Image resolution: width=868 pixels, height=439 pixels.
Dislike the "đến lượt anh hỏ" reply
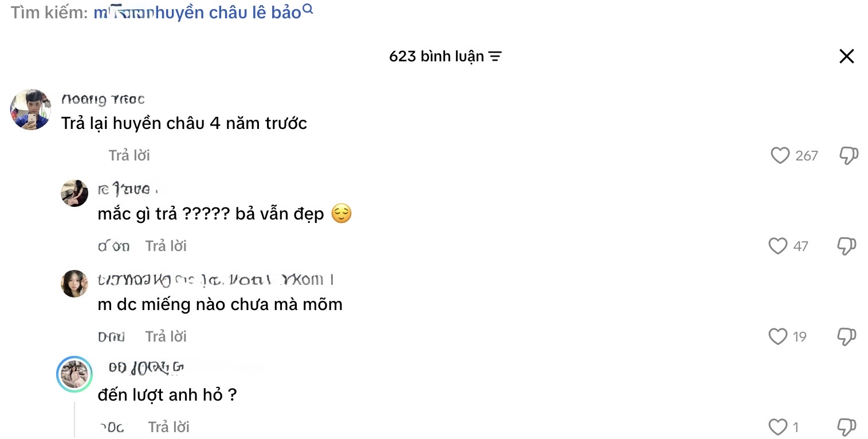pos(847,427)
